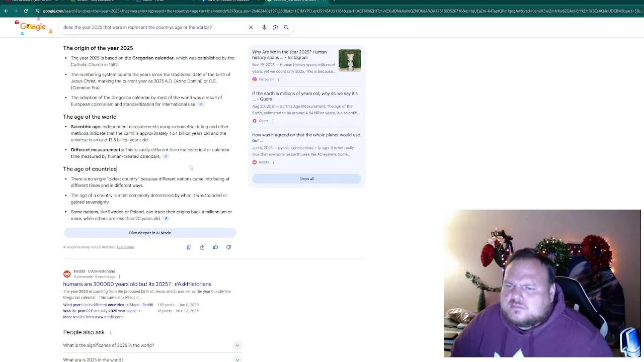Open 'Was the year 0CE actually 2025 years ago' sublink
Viewport: 644px width, 362px height.
(x=104, y=311)
